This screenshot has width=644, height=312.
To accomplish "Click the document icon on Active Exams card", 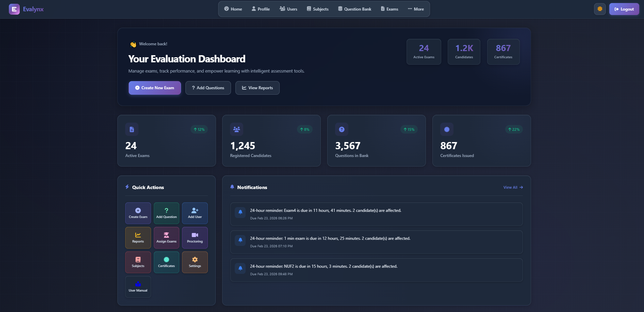I will pyautogui.click(x=132, y=129).
